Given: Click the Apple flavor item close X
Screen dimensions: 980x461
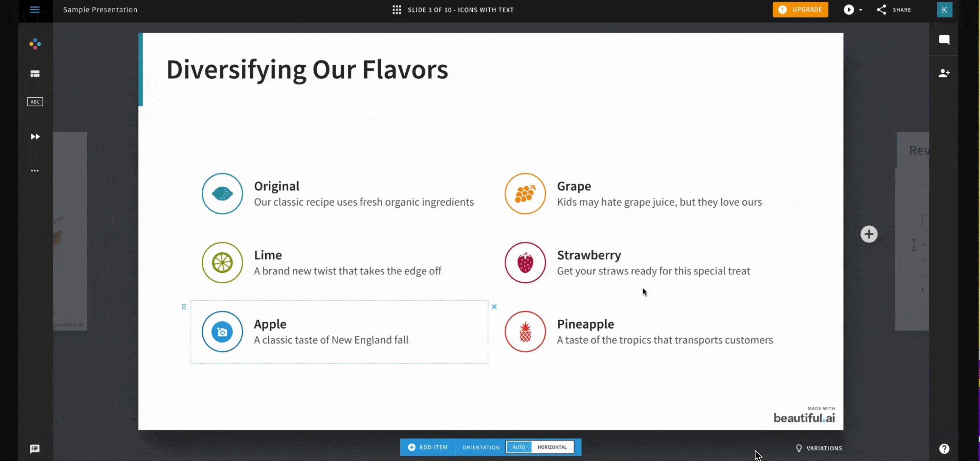Looking at the screenshot, I should 494,307.
